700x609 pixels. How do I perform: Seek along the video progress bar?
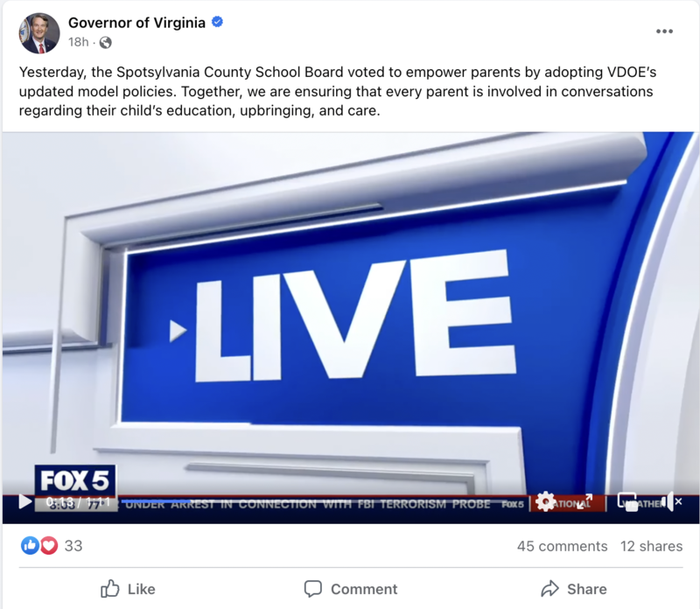[x=325, y=502]
